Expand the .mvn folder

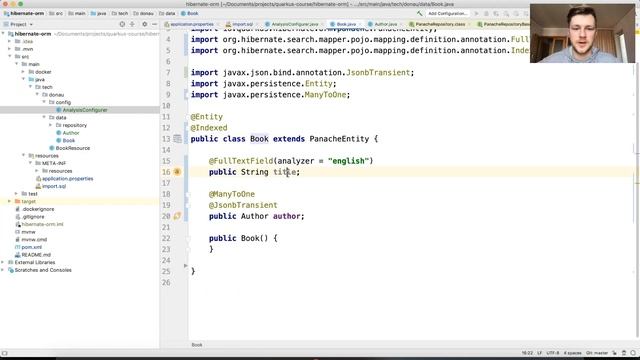click(x=10, y=49)
